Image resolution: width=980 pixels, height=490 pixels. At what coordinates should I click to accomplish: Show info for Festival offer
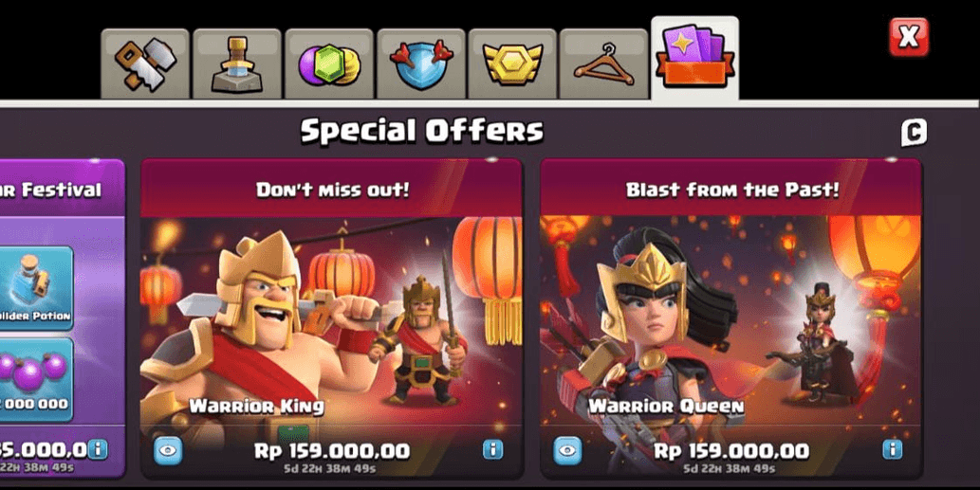tap(98, 449)
